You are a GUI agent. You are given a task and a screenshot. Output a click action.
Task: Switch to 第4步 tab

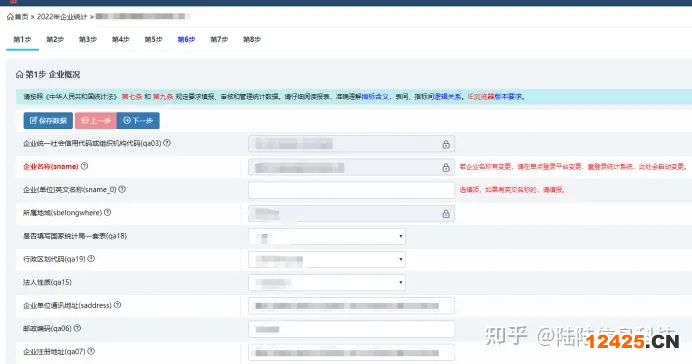pyautogui.click(x=120, y=39)
